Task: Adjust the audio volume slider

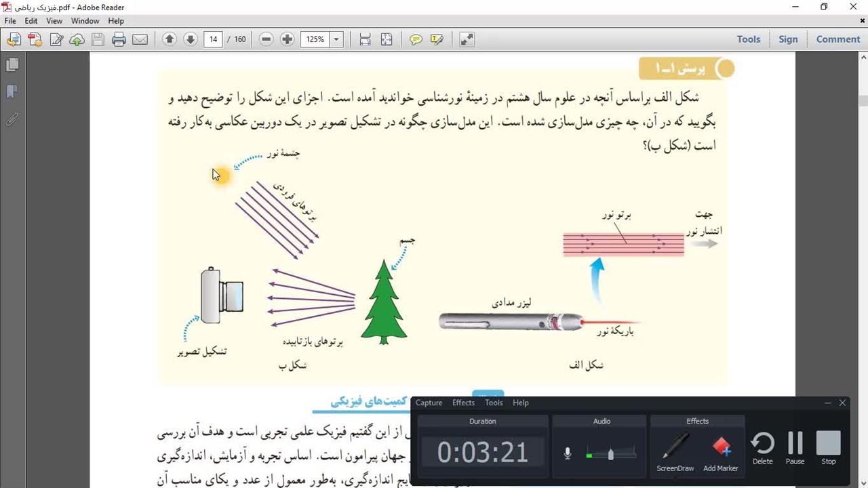Action: coord(610,454)
